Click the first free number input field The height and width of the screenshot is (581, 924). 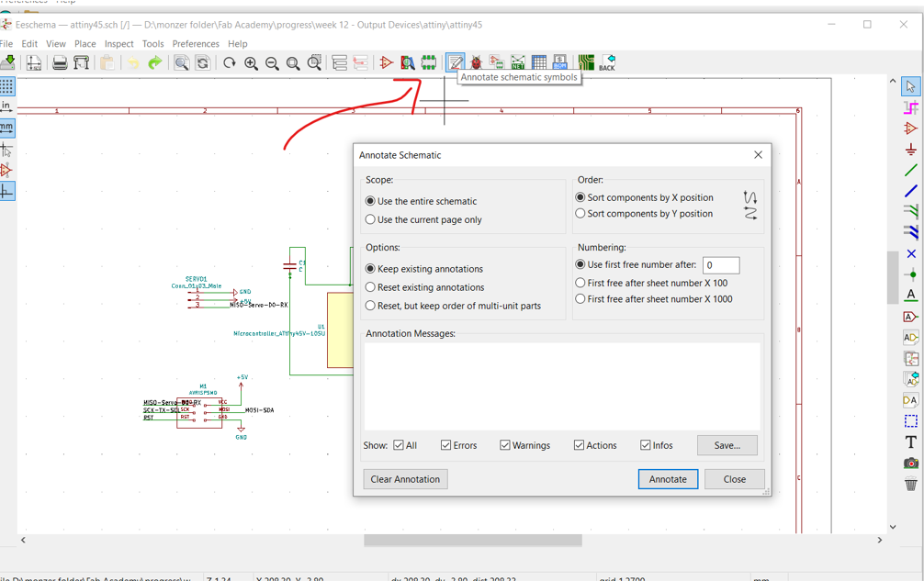(x=721, y=265)
